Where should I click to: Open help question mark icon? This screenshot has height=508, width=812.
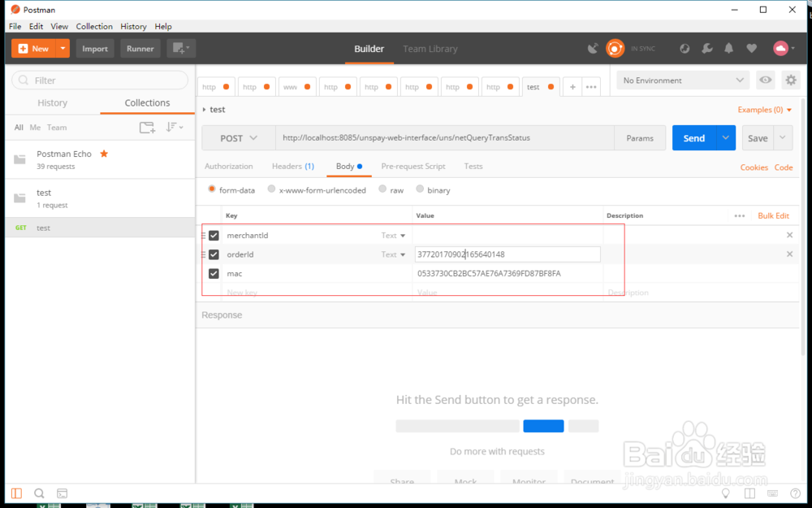pos(796,493)
